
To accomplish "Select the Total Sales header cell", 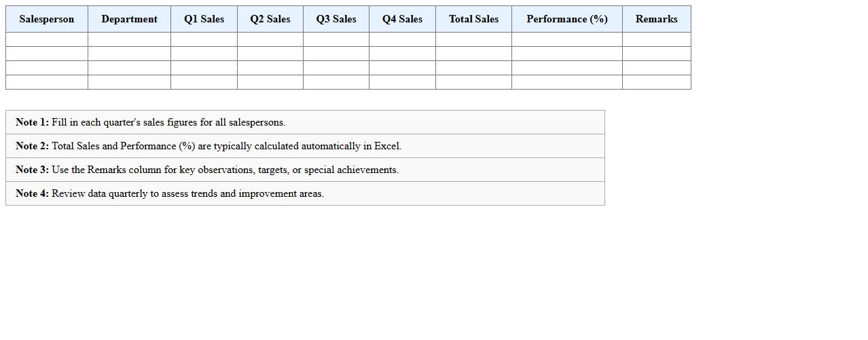I will pos(473,19).
